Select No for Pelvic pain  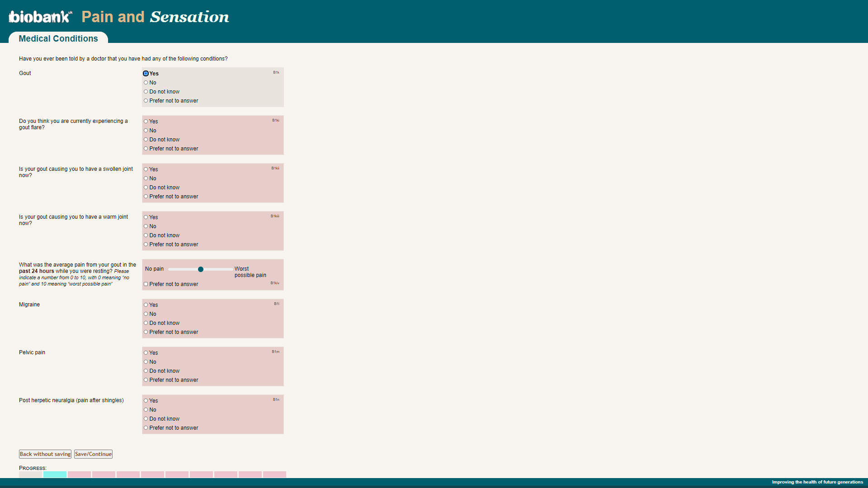146,362
